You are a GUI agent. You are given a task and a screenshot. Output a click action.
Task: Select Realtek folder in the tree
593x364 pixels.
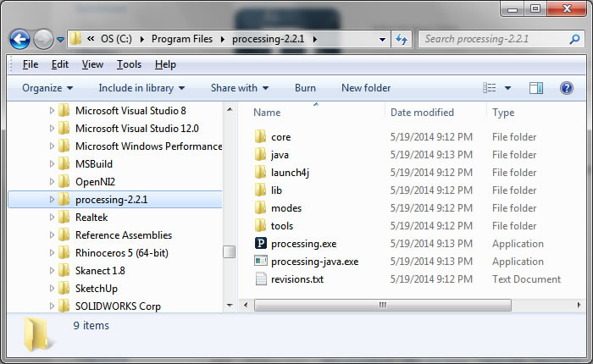tap(91, 218)
